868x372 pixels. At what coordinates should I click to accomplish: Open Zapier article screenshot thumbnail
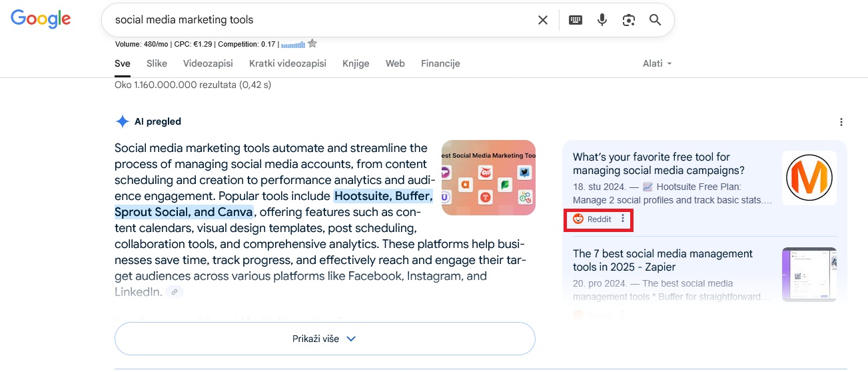pyautogui.click(x=809, y=275)
